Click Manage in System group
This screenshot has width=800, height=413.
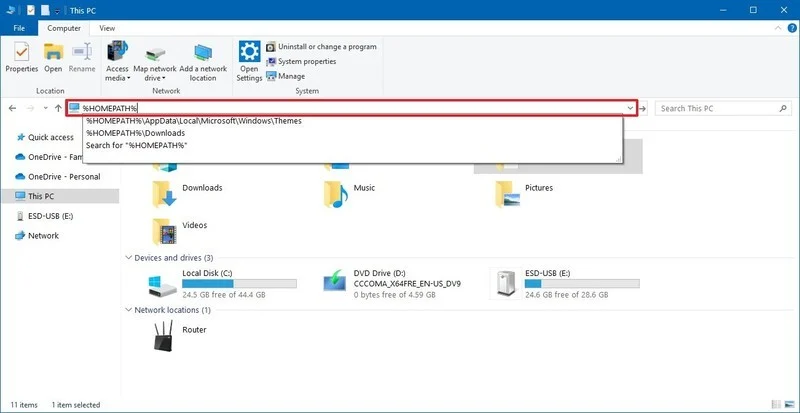click(x=286, y=77)
